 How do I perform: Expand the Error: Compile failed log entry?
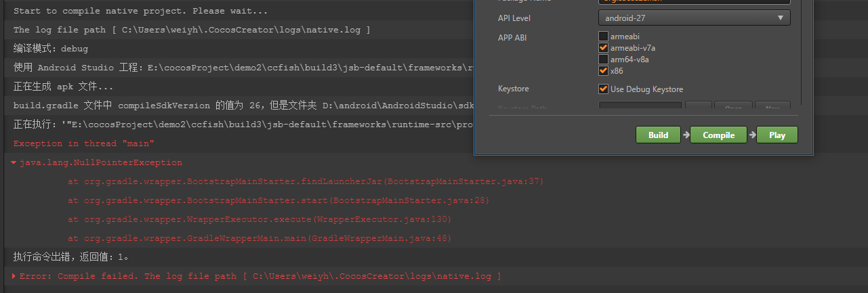(14, 276)
